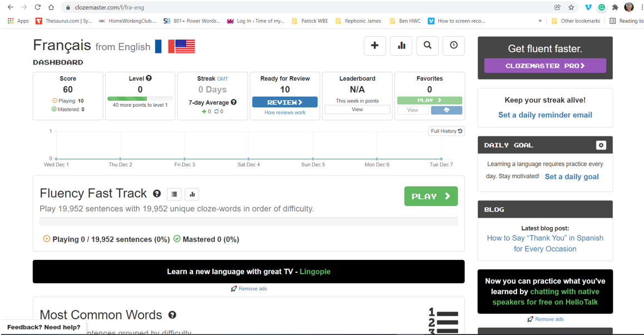This screenshot has width=644, height=335.
Task: Open the clock history button
Action: click(x=454, y=46)
